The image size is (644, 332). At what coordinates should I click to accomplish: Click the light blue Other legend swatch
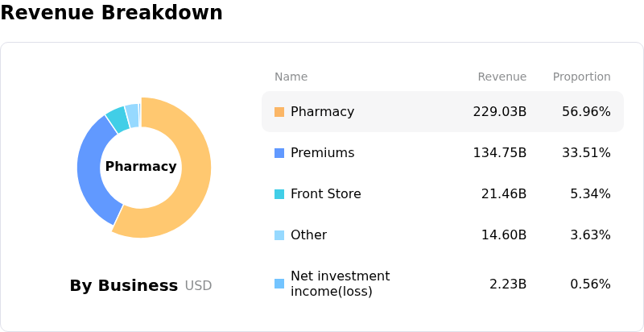(x=279, y=235)
